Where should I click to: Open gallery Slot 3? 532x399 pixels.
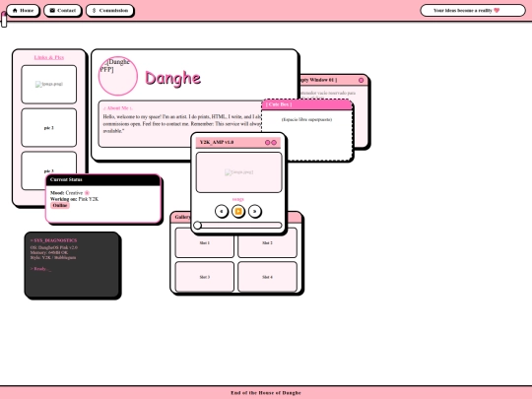[205, 277]
